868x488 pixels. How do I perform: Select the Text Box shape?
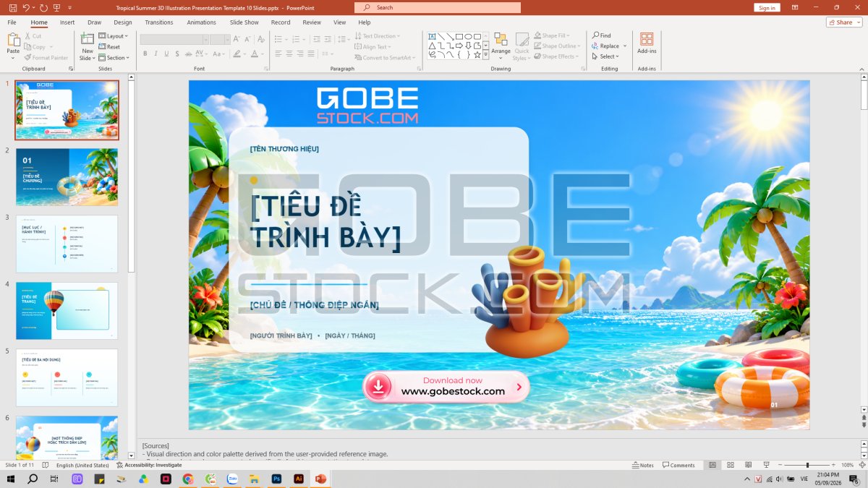pos(432,36)
